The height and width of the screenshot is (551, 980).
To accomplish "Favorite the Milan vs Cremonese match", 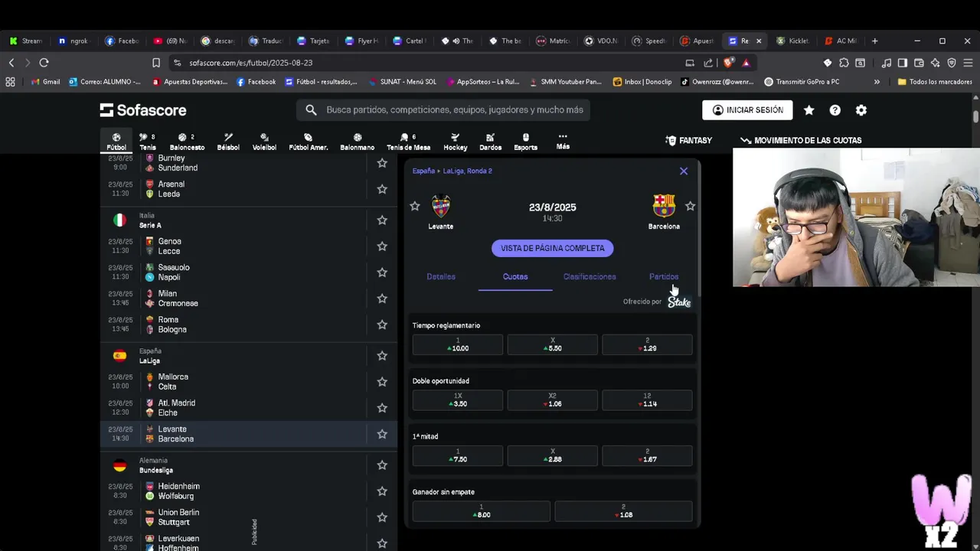I will pyautogui.click(x=382, y=298).
